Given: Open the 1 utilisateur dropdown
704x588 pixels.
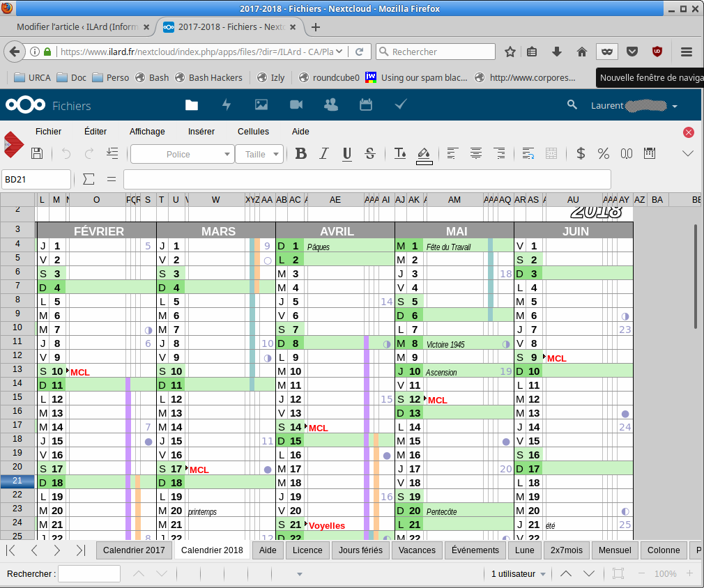Looking at the screenshot, I should coord(518,573).
